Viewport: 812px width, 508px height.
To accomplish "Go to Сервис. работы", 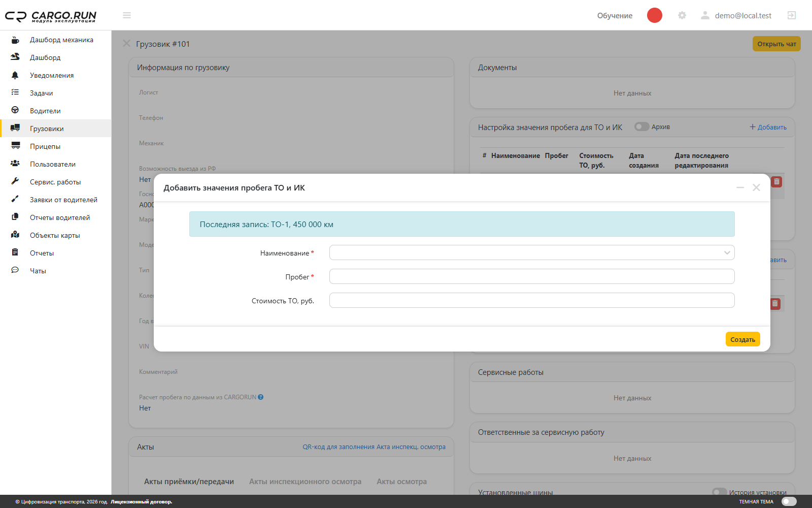I will [56, 182].
